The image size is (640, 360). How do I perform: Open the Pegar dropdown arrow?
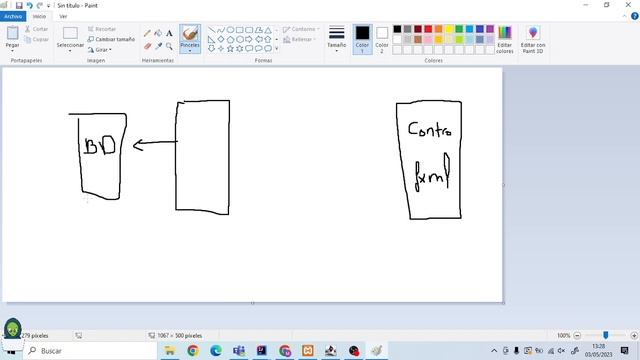tap(12, 50)
